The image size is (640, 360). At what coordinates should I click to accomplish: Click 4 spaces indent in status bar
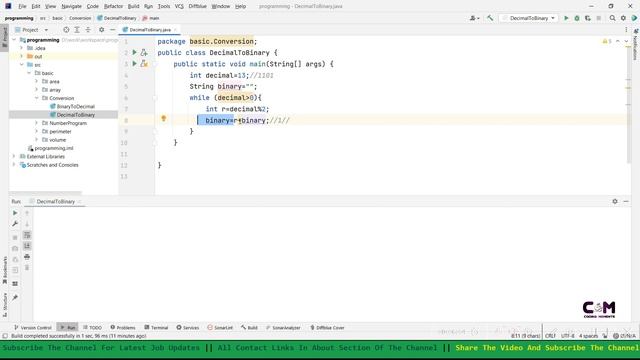click(x=588, y=336)
